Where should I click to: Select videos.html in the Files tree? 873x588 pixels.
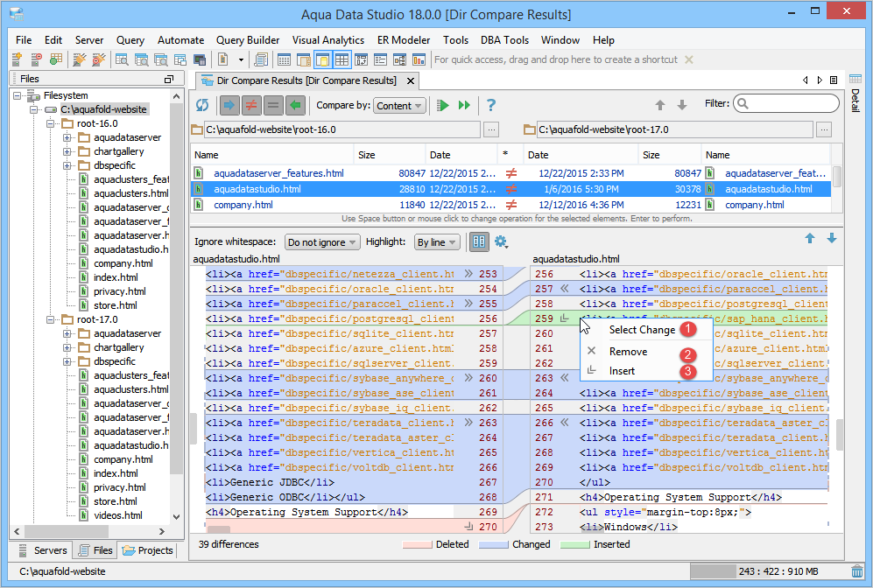tap(118, 515)
